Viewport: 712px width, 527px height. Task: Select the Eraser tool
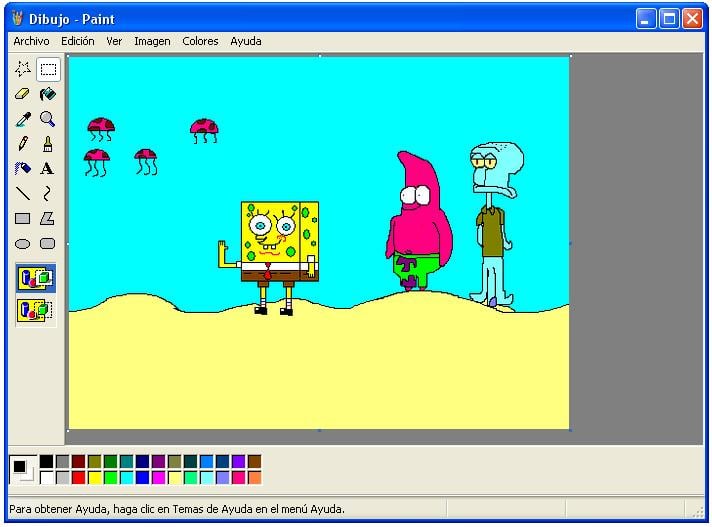(23, 94)
